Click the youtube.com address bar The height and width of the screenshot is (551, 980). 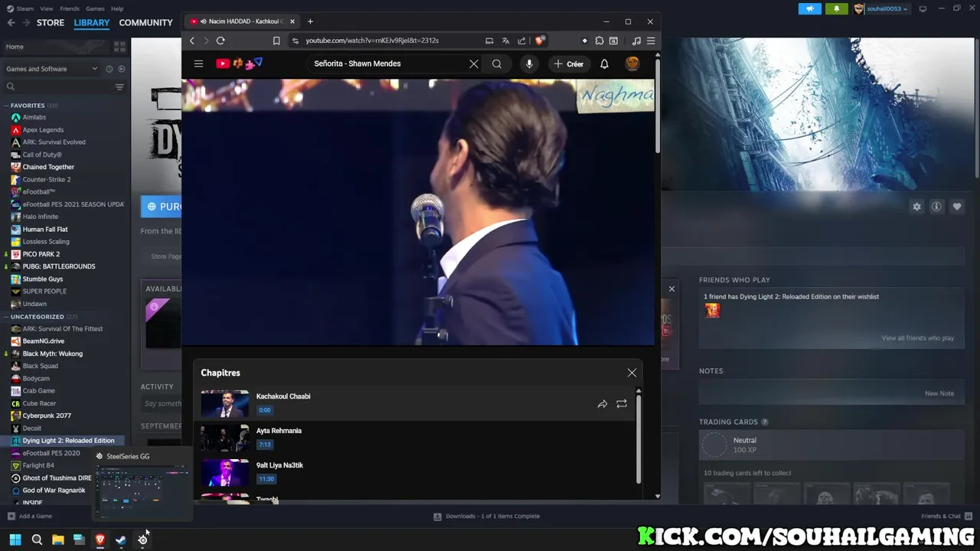pos(372,41)
